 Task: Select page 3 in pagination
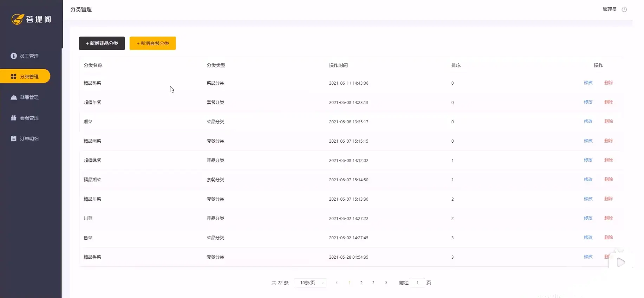(x=373, y=283)
